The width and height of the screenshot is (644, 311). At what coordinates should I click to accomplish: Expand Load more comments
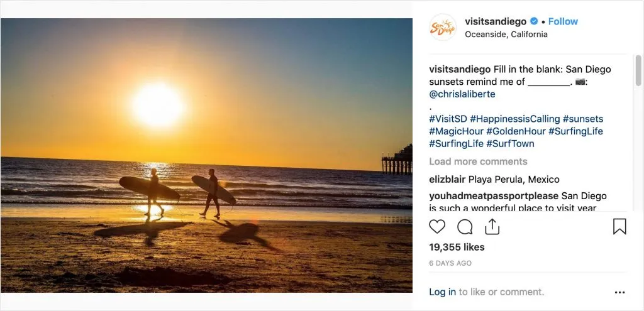click(x=478, y=161)
